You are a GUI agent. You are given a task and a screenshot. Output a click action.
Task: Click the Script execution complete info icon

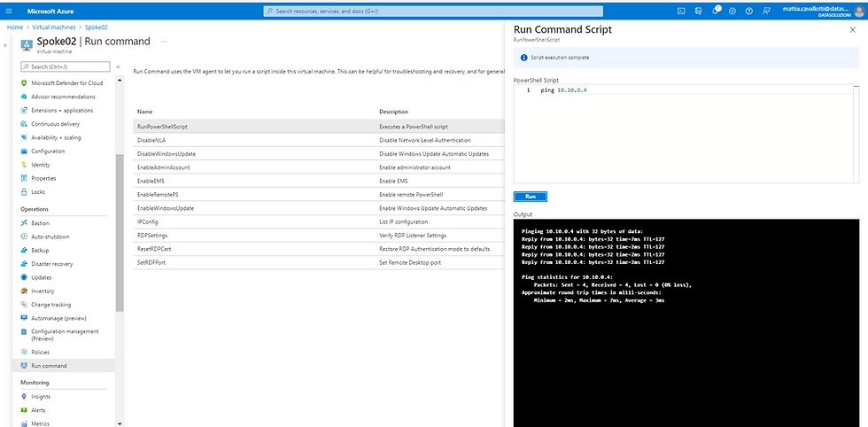tap(523, 58)
